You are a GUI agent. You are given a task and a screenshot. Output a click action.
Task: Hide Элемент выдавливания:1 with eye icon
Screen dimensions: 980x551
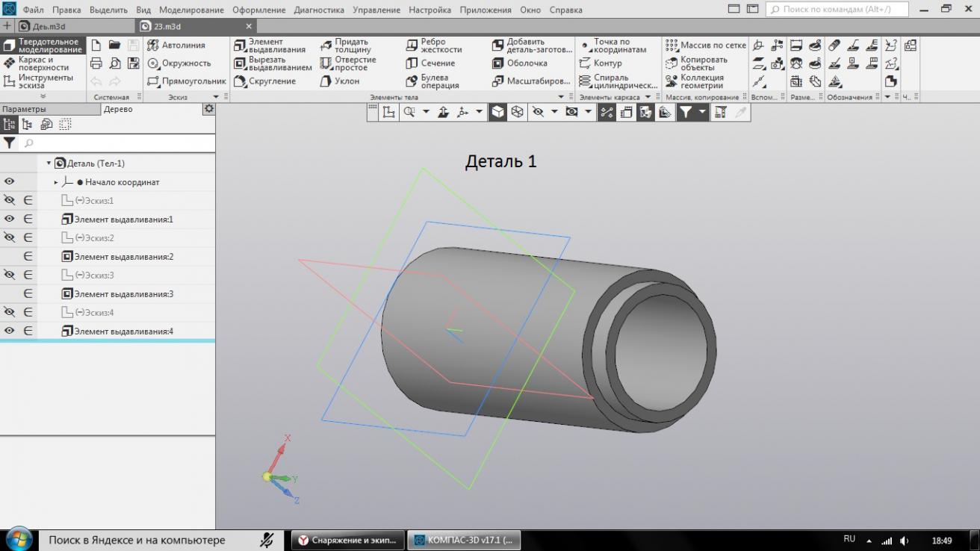[x=10, y=220]
